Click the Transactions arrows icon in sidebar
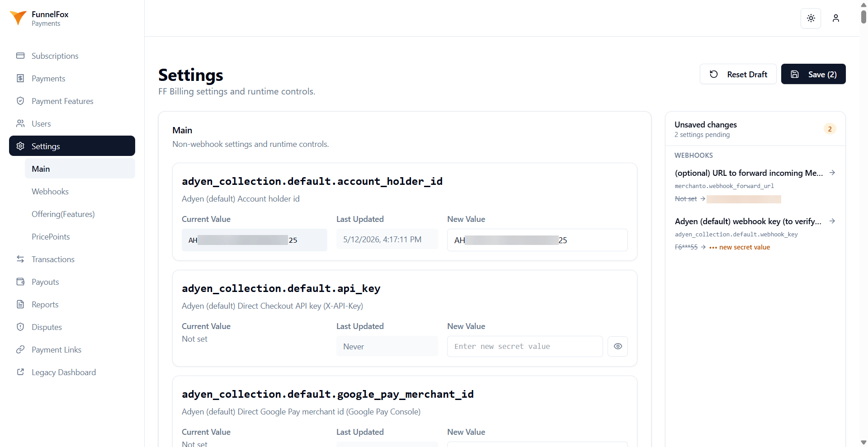The width and height of the screenshot is (868, 447). point(20,259)
